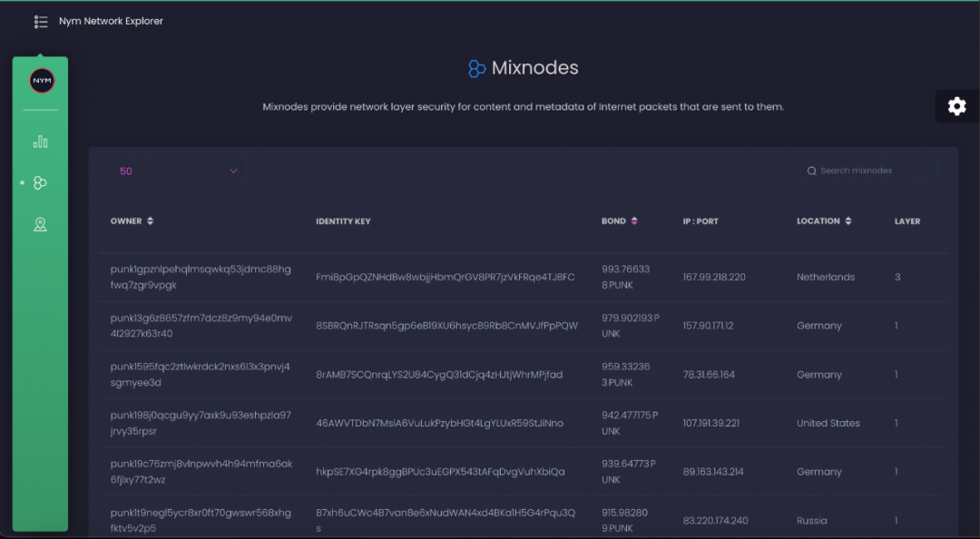980x539 pixels.
Task: Click IP address 83.220.174.240
Action: click(x=715, y=520)
